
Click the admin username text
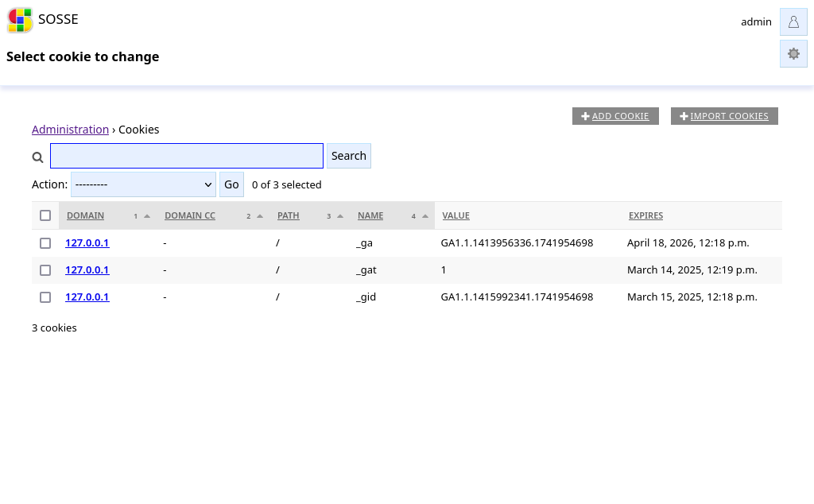pyautogui.click(x=756, y=21)
